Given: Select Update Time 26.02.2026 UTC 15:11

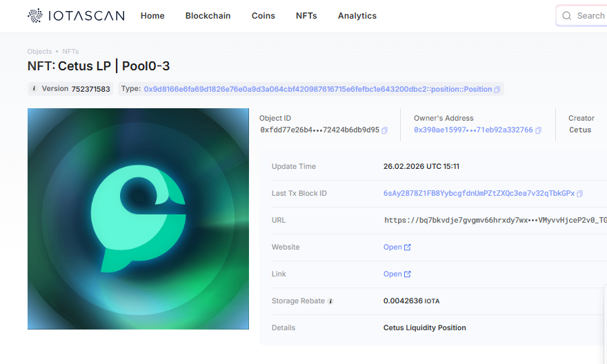Looking at the screenshot, I should 421,166.
